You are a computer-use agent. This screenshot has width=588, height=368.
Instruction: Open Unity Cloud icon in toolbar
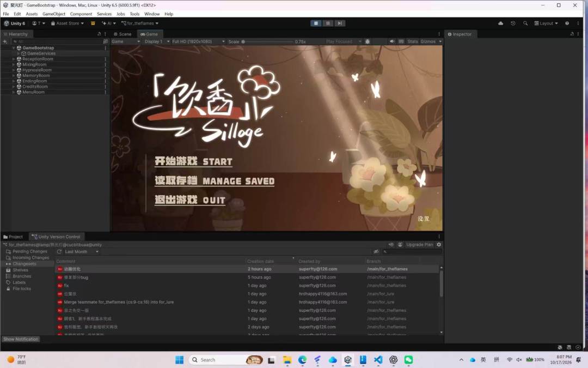(501, 23)
